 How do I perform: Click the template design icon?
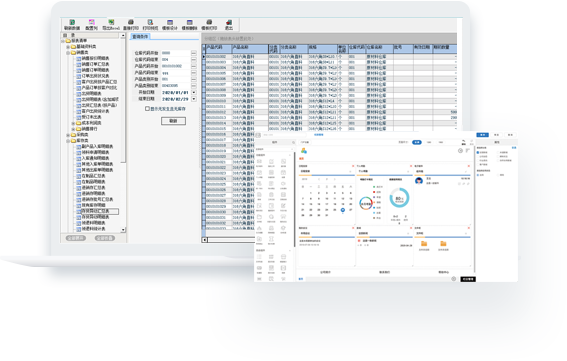click(170, 22)
